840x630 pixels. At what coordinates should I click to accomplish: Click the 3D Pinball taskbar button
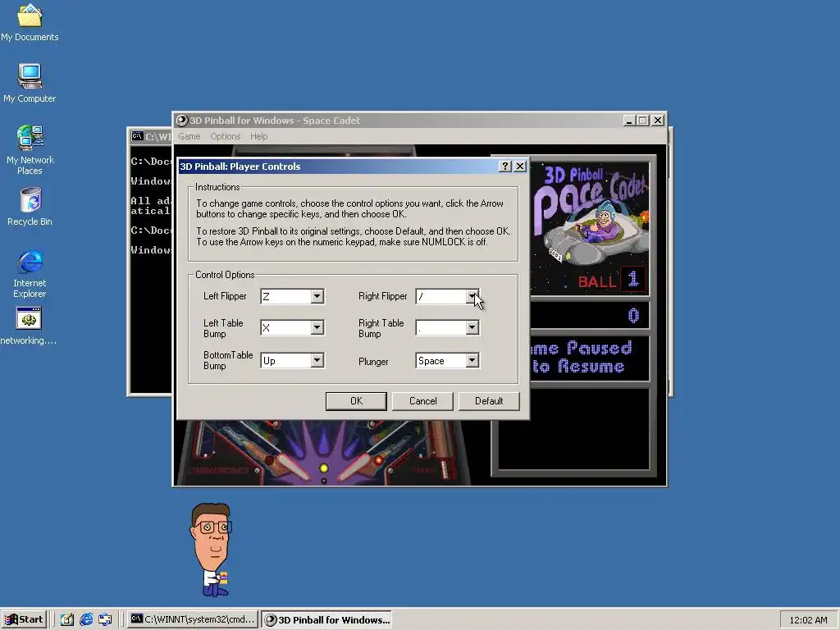(326, 620)
